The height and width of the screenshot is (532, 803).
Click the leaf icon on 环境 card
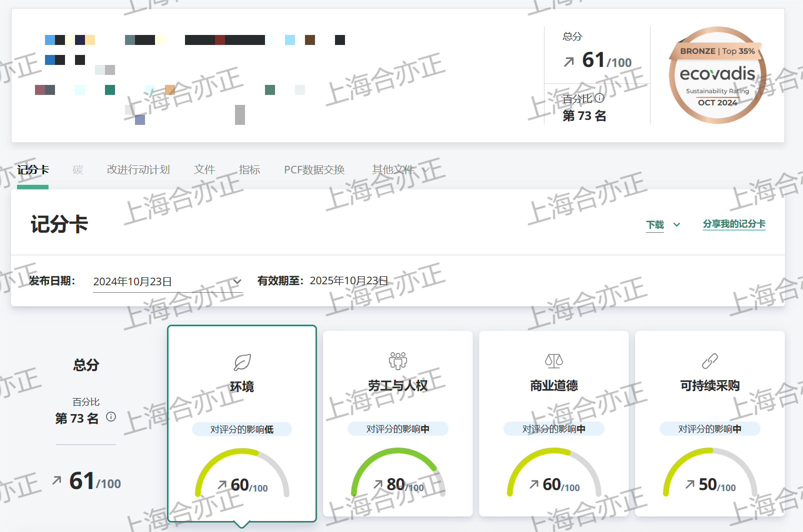pyautogui.click(x=242, y=362)
